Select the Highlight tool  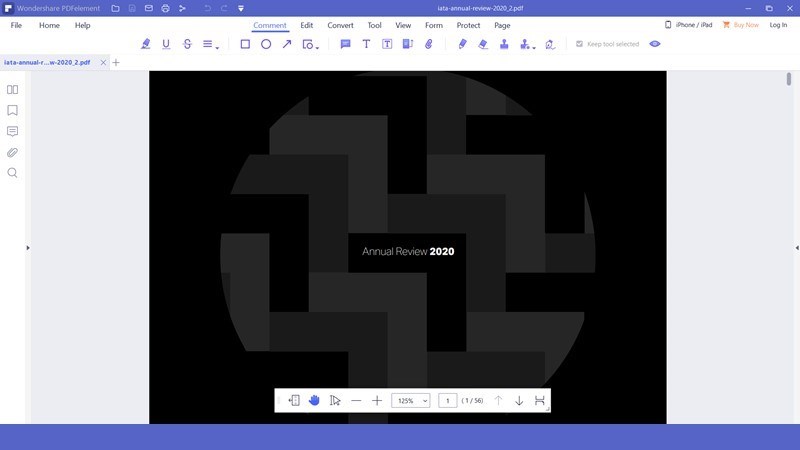145,44
